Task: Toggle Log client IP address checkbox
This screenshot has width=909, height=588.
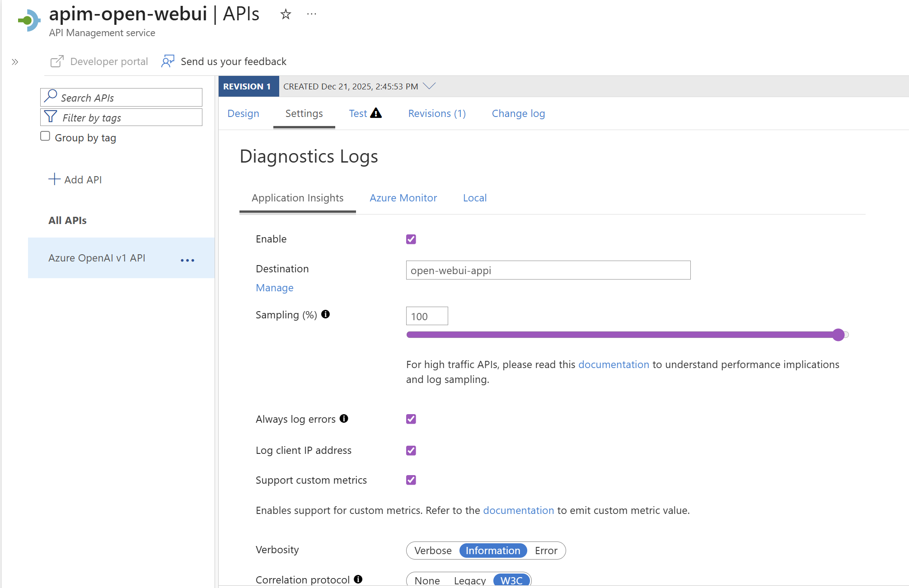Action: [x=411, y=450]
